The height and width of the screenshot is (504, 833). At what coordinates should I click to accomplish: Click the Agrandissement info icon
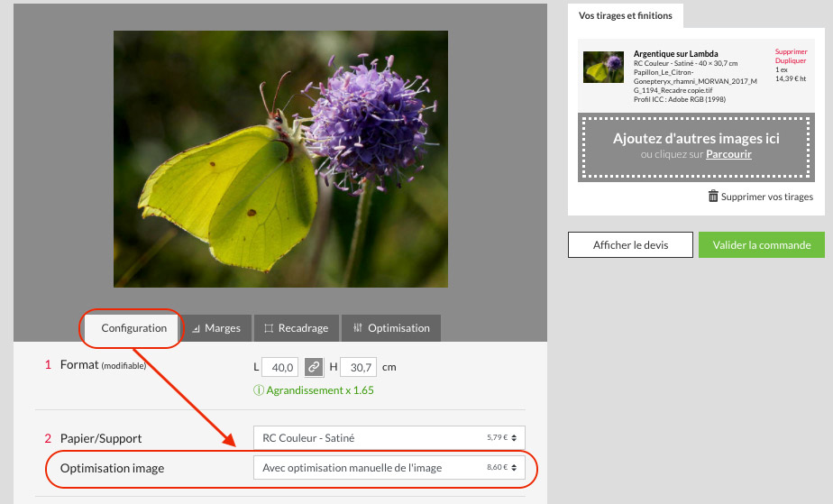pyautogui.click(x=259, y=390)
